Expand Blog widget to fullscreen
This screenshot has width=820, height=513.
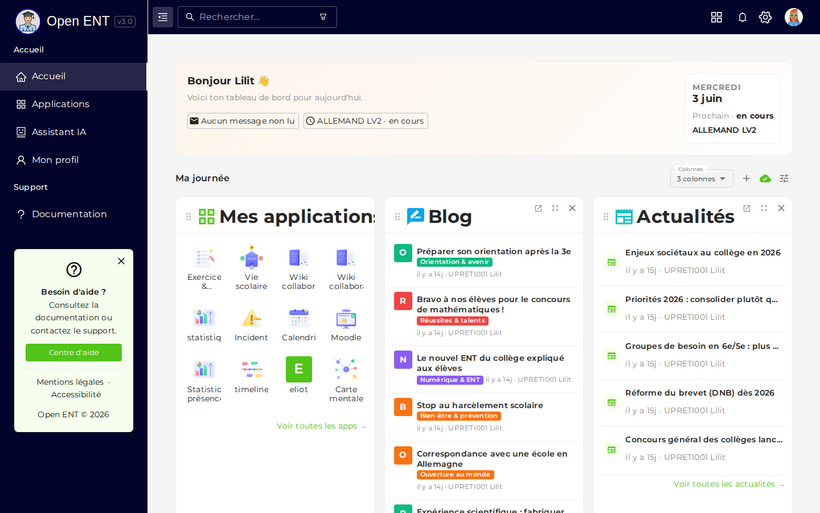[x=555, y=208]
